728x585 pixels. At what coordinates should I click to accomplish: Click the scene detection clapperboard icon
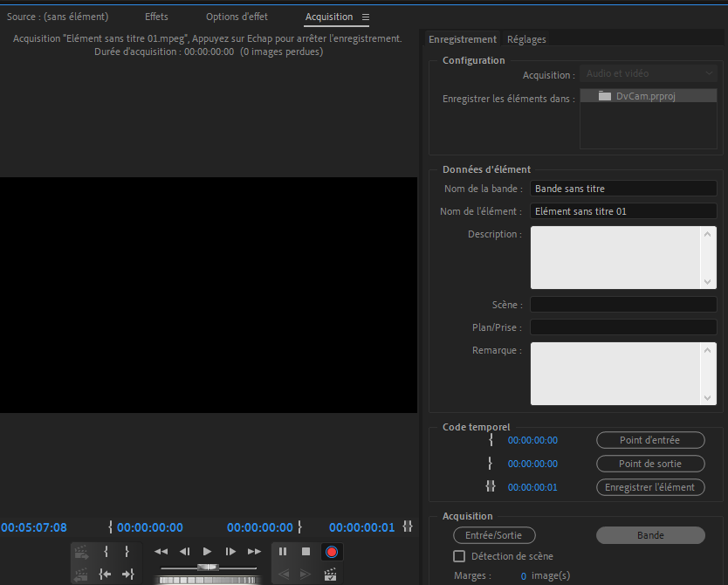click(x=331, y=575)
